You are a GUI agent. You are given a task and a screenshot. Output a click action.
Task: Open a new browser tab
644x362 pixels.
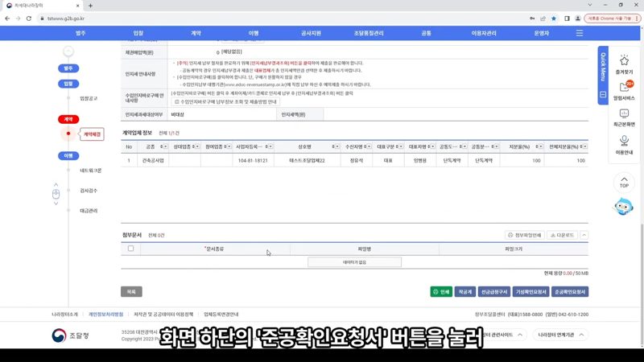(x=90, y=6)
